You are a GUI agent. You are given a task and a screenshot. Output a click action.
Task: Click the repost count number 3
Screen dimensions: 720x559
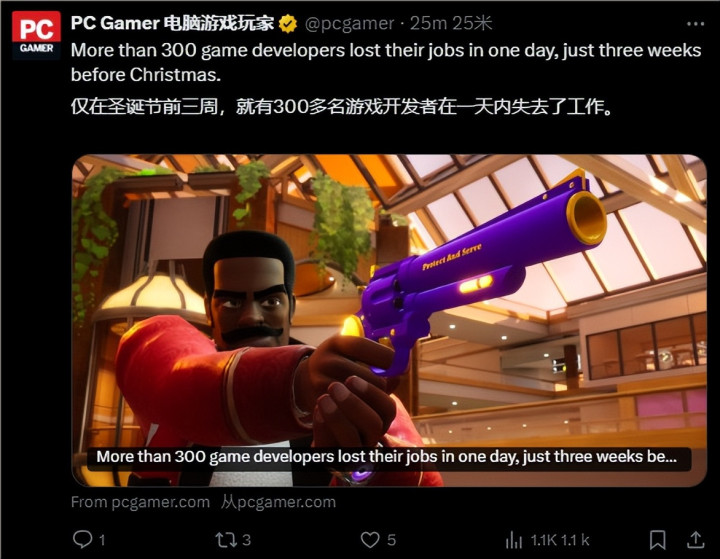click(247, 540)
